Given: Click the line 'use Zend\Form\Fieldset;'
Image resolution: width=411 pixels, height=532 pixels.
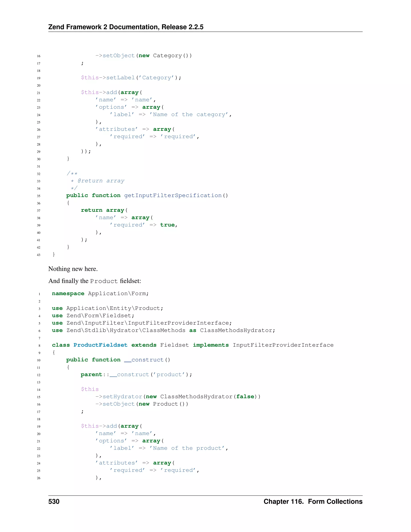Looking at the screenshot, I should click(x=93, y=316).
